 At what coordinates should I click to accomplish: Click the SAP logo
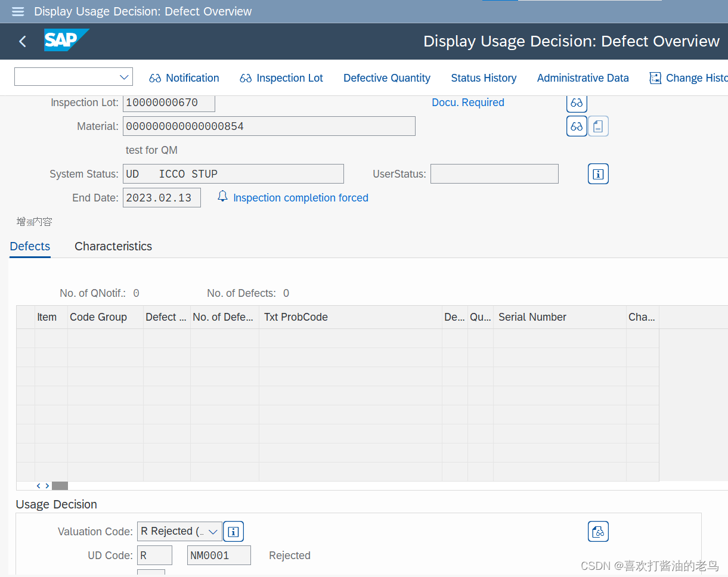click(66, 41)
